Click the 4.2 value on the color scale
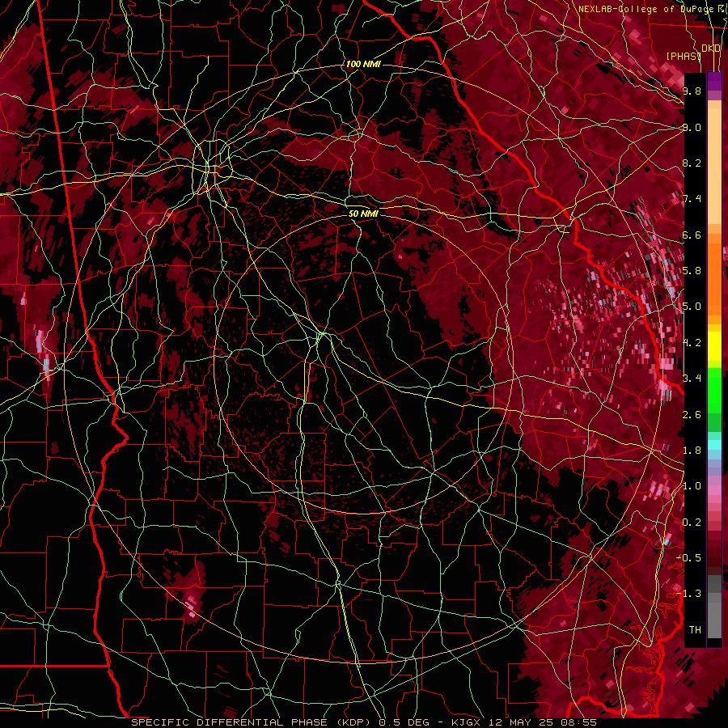The image size is (728, 728). 692,343
